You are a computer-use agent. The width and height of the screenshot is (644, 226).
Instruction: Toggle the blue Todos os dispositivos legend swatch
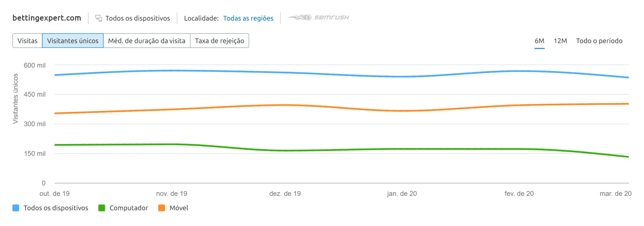(x=16, y=208)
